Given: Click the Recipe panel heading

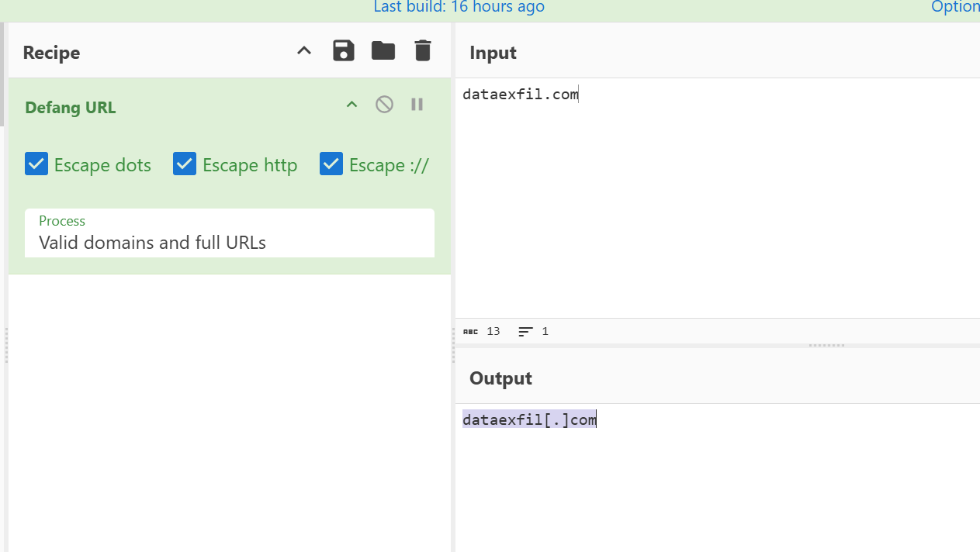Looking at the screenshot, I should click(x=51, y=53).
